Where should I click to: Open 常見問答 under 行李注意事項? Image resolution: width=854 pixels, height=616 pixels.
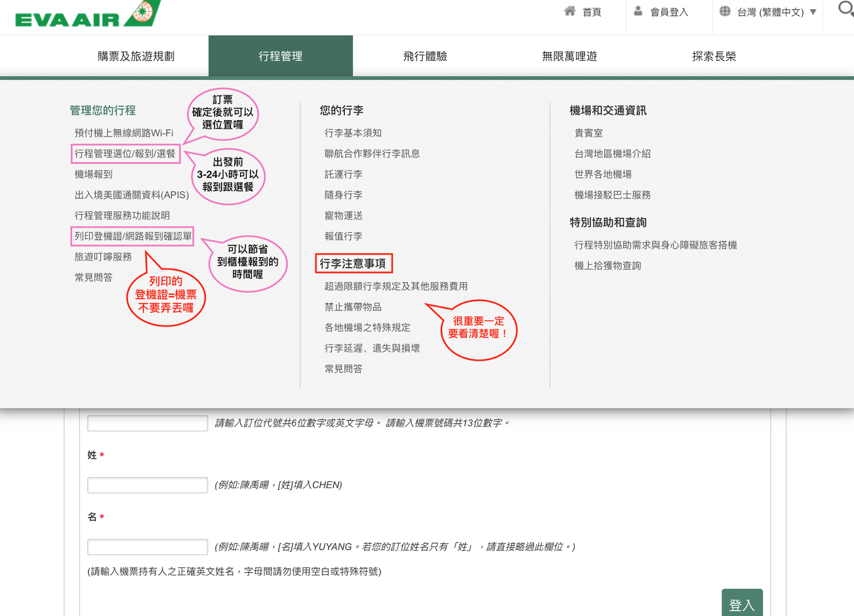(343, 369)
